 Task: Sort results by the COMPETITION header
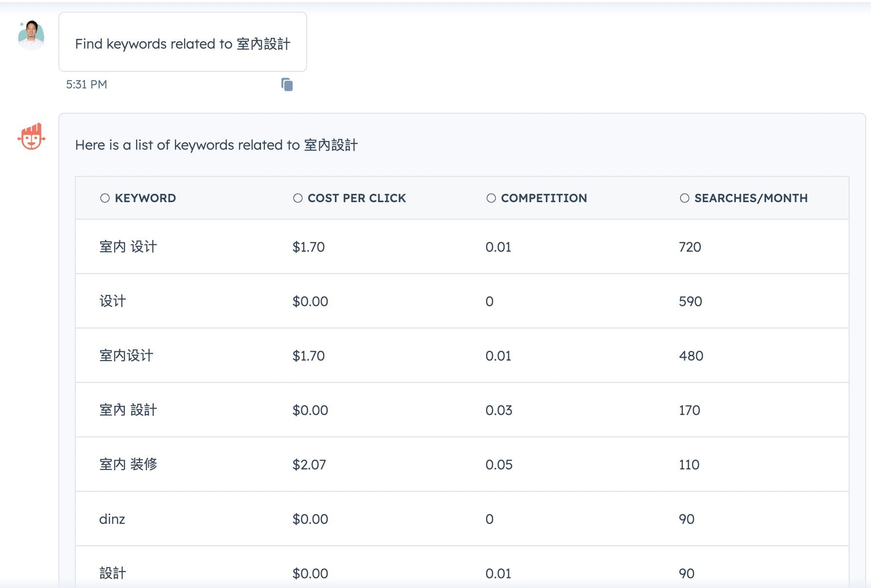click(543, 198)
